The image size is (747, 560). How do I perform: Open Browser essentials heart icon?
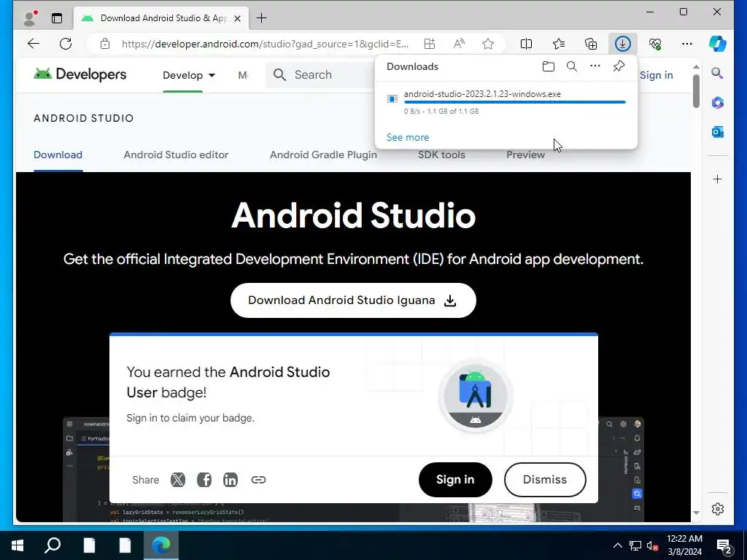655,44
